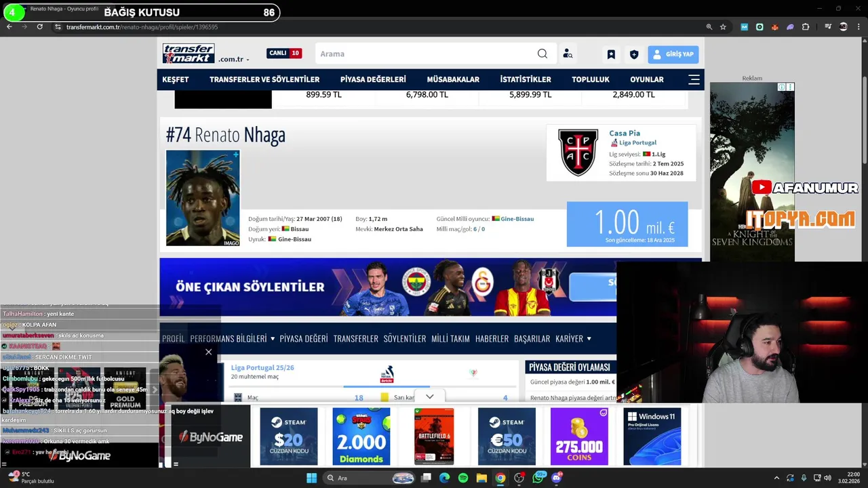868x488 pixels.
Task: Open the Liga Portugal league link
Action: (637, 143)
